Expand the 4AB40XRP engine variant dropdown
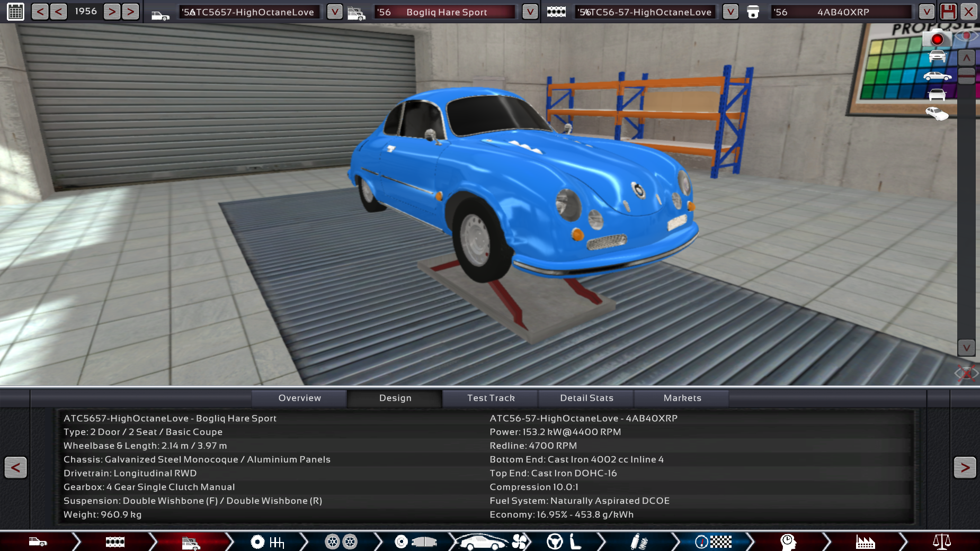Screen dimensions: 980x551 (926, 12)
